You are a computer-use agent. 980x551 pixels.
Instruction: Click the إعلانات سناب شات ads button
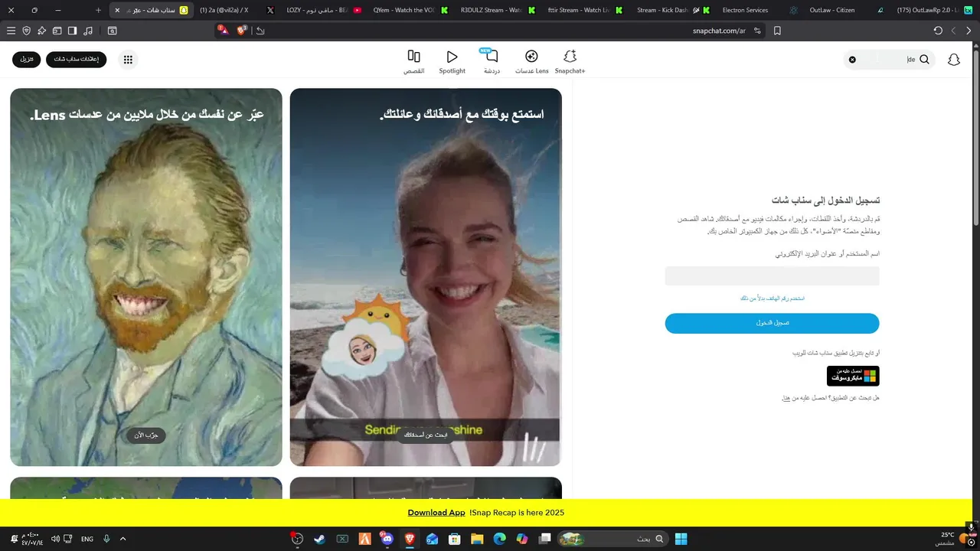point(77,60)
